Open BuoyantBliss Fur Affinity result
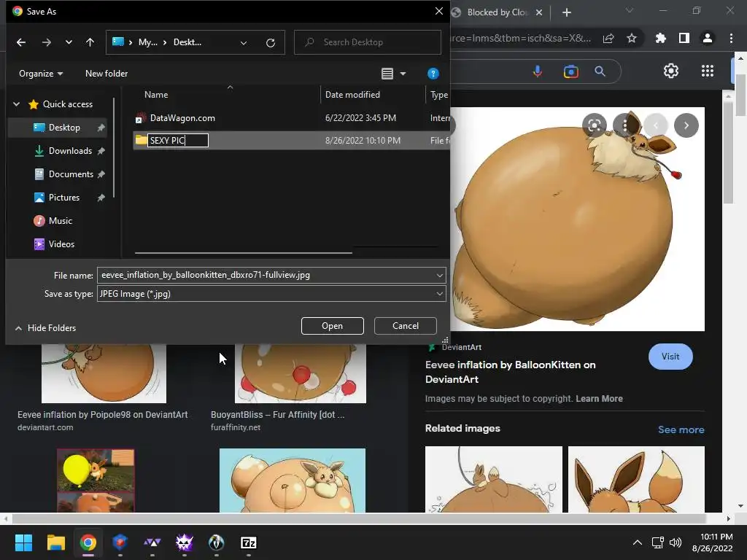 point(277,415)
